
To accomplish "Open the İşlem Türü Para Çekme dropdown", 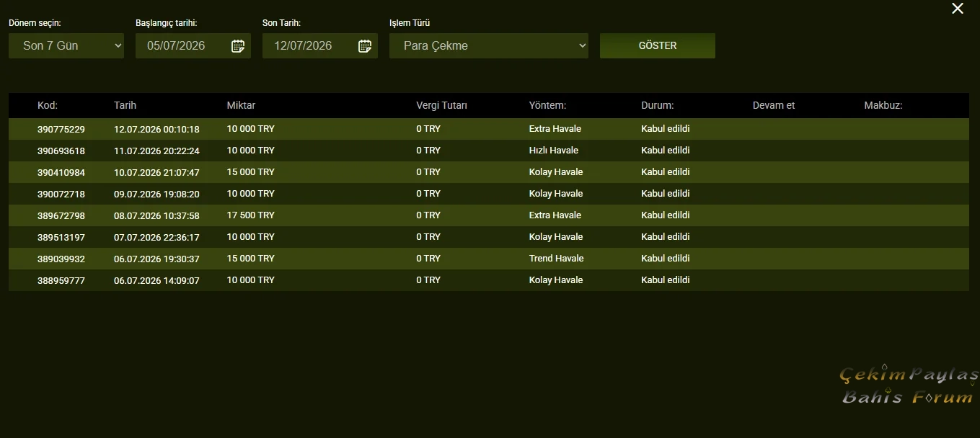I will (x=489, y=45).
